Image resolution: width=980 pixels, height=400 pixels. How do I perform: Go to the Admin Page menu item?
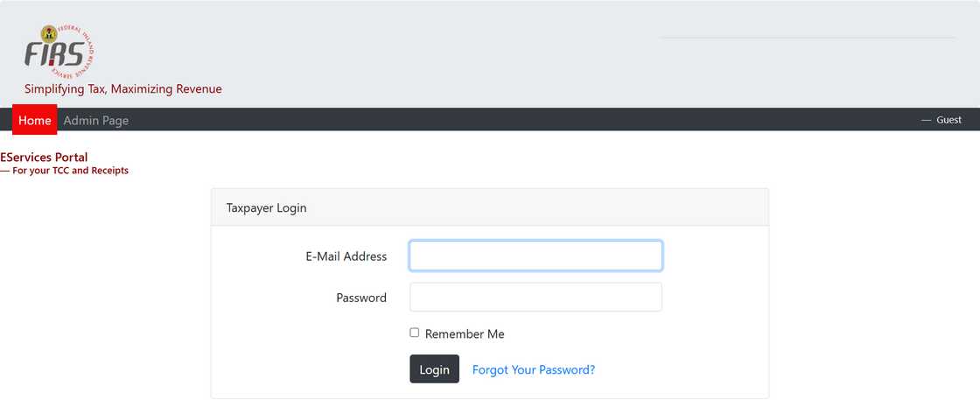[x=96, y=120]
